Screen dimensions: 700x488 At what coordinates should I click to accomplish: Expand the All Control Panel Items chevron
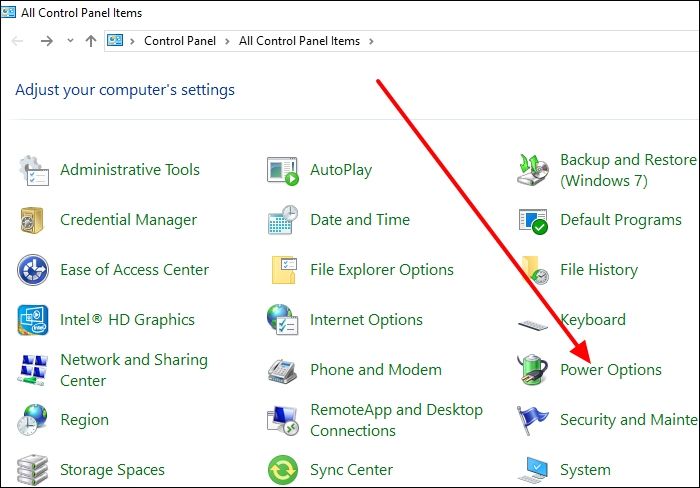(371, 41)
